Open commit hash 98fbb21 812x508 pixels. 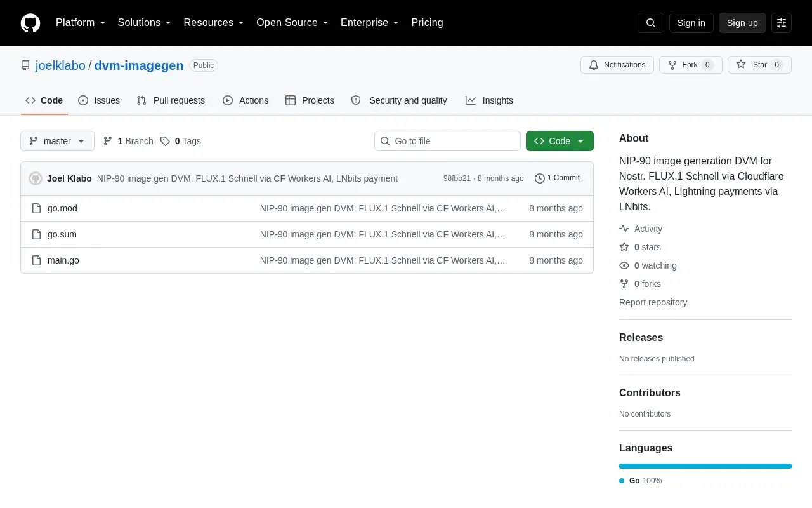click(x=457, y=178)
